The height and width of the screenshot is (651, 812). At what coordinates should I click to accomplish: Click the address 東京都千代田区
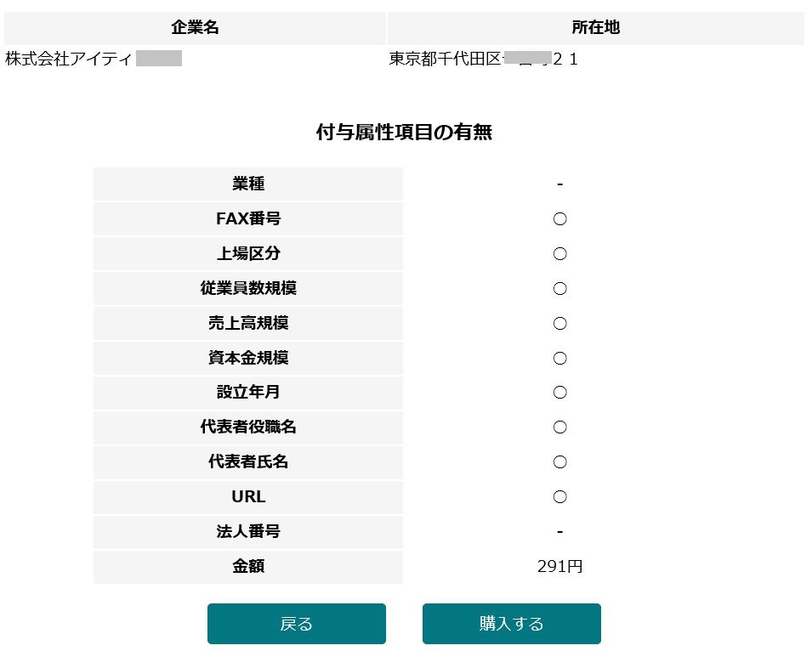(445, 59)
